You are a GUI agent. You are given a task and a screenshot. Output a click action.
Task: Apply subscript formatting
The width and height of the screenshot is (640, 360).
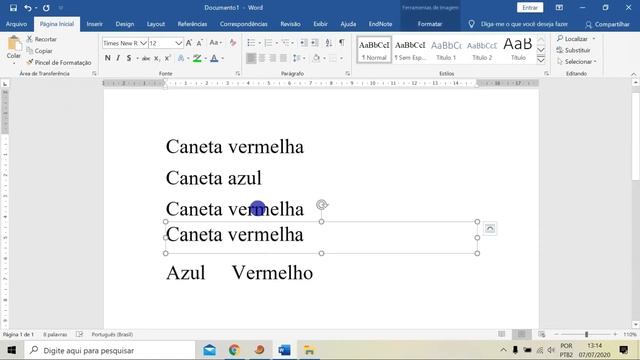(x=157, y=58)
